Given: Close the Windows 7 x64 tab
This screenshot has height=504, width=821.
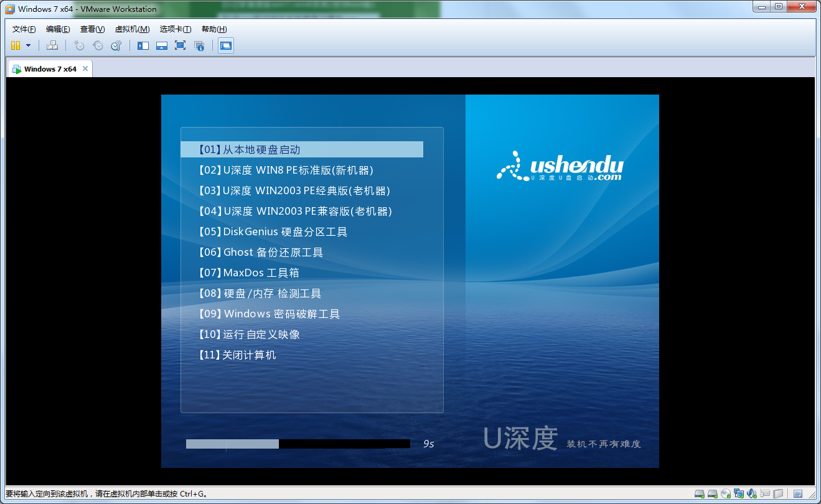Looking at the screenshot, I should [x=85, y=68].
